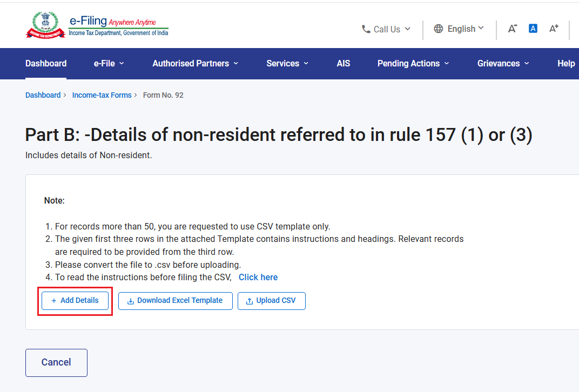The height and width of the screenshot is (392, 579).
Task: Open the AIS menu item
Action: point(344,64)
